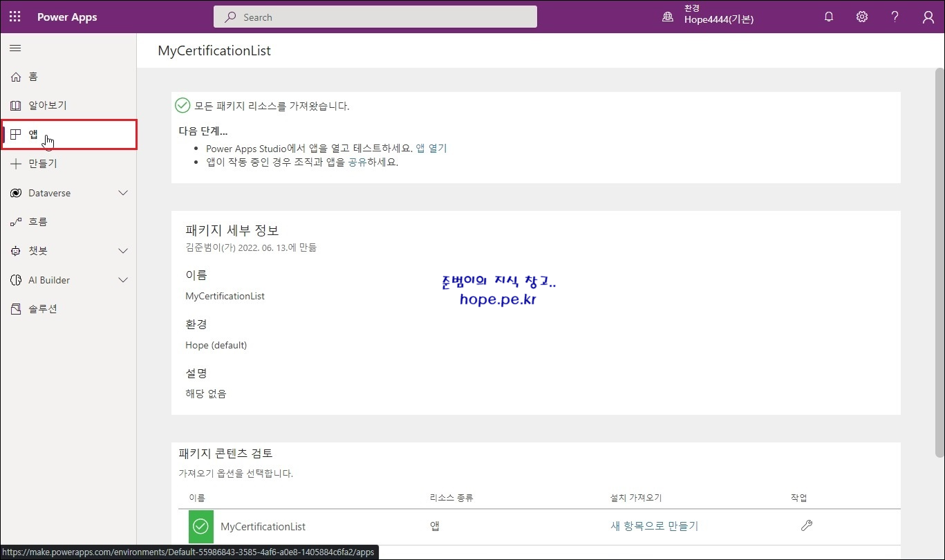Click the 홈 house icon
Screen dimensions: 945x560
tap(16, 77)
